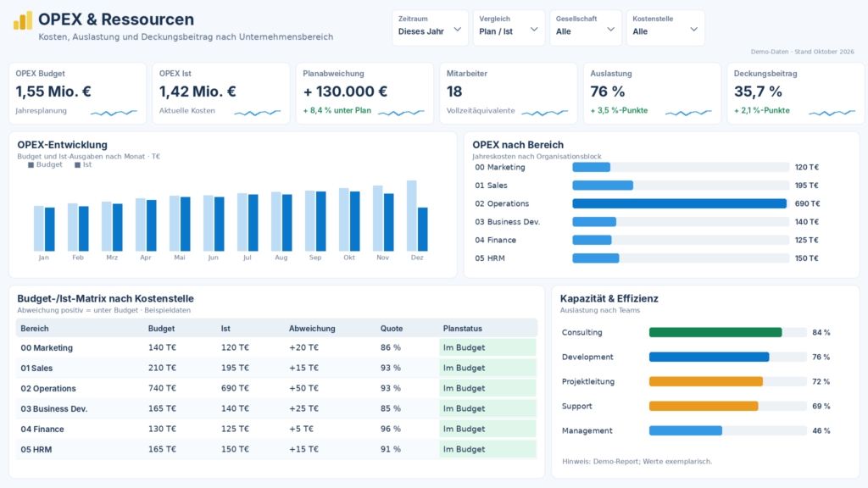
Task: Click the 690 T€ value beside Operations
Action: pos(807,203)
